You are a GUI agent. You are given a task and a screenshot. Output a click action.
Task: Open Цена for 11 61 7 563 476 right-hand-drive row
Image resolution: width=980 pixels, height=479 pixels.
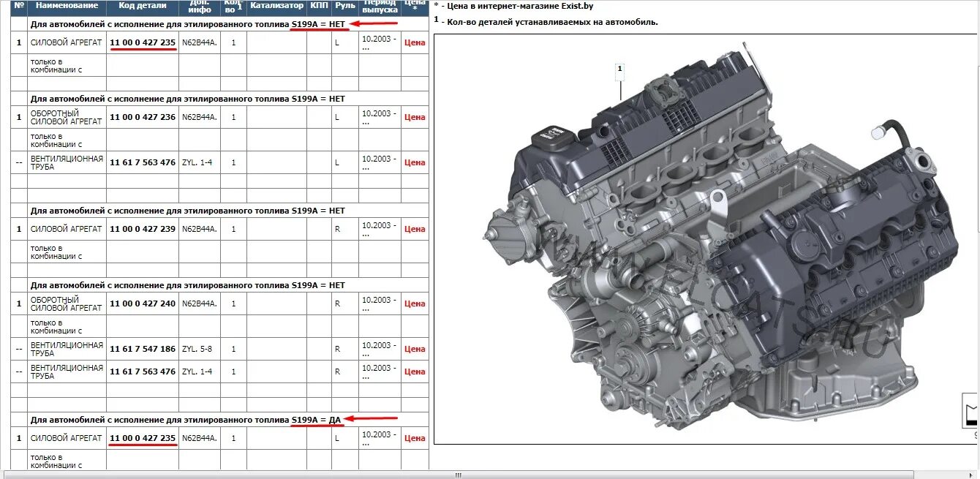[415, 371]
